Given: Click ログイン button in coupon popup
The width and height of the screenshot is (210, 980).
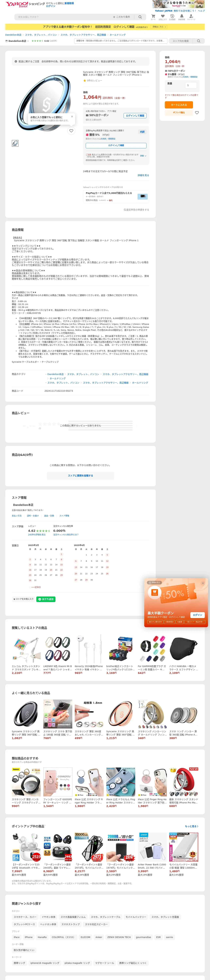Looking at the screenshot, I should click(x=197, y=615).
